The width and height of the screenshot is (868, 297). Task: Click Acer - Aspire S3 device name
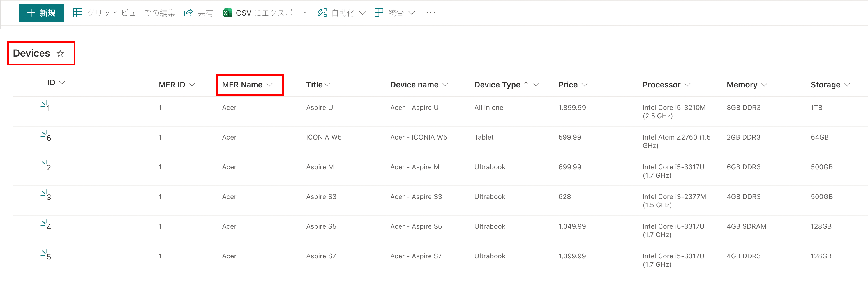(416, 196)
